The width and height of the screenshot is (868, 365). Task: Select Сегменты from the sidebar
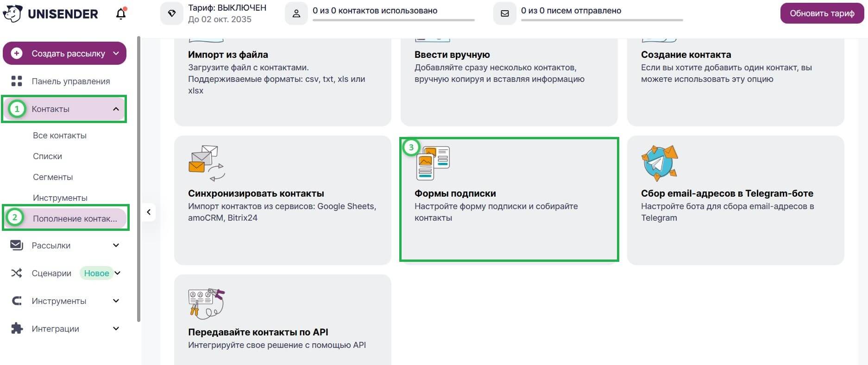(53, 177)
